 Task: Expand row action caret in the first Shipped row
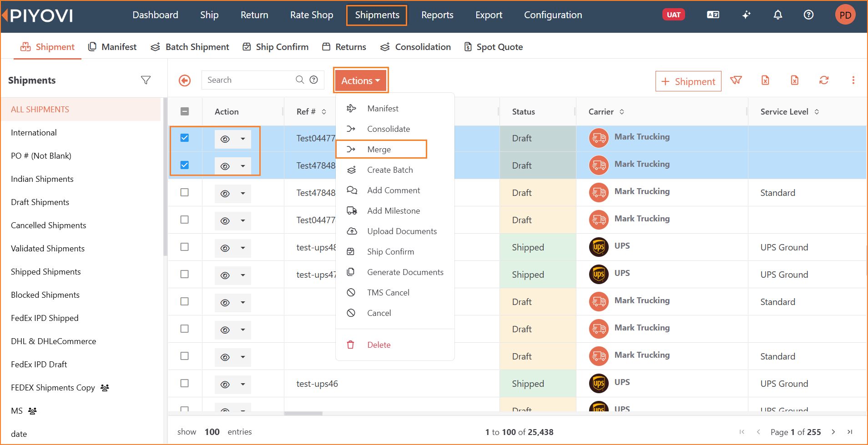point(243,248)
